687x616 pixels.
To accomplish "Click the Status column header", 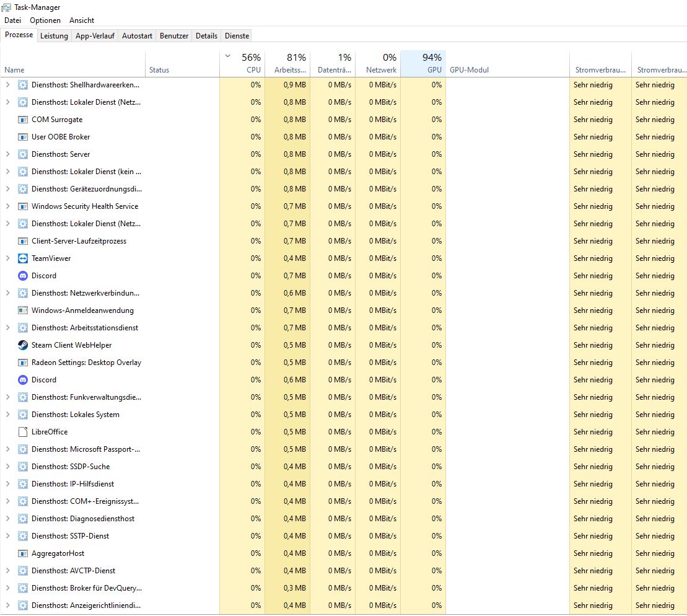I will click(182, 64).
